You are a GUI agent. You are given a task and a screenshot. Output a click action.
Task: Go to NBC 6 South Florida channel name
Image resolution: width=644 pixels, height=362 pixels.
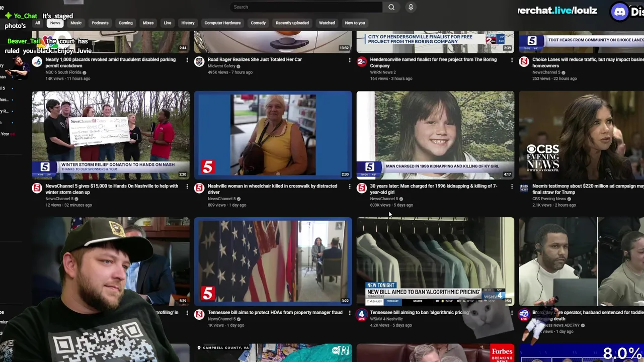pos(63,72)
